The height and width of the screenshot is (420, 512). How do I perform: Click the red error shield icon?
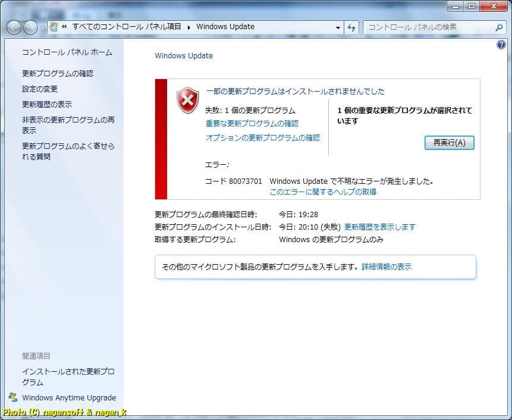point(188,100)
